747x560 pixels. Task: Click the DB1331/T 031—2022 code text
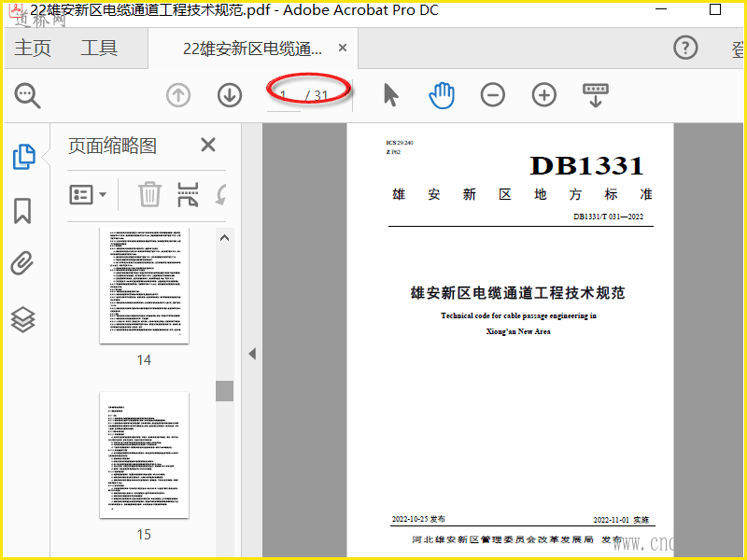609,217
